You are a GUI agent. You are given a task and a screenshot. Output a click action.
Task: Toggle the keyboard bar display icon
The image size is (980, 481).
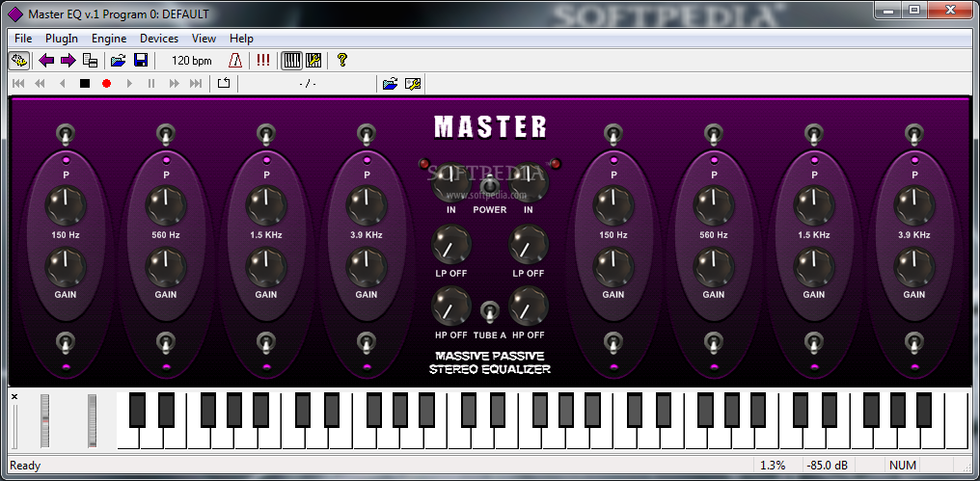[292, 61]
